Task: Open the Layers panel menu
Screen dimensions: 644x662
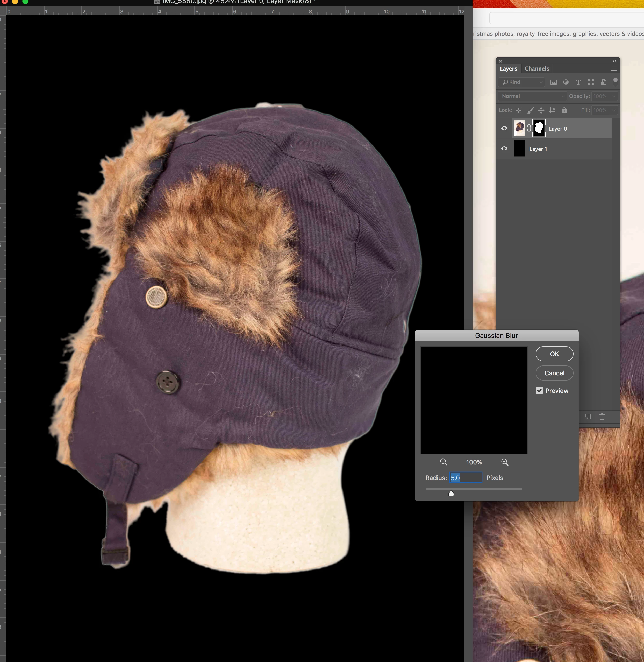Action: [x=614, y=69]
